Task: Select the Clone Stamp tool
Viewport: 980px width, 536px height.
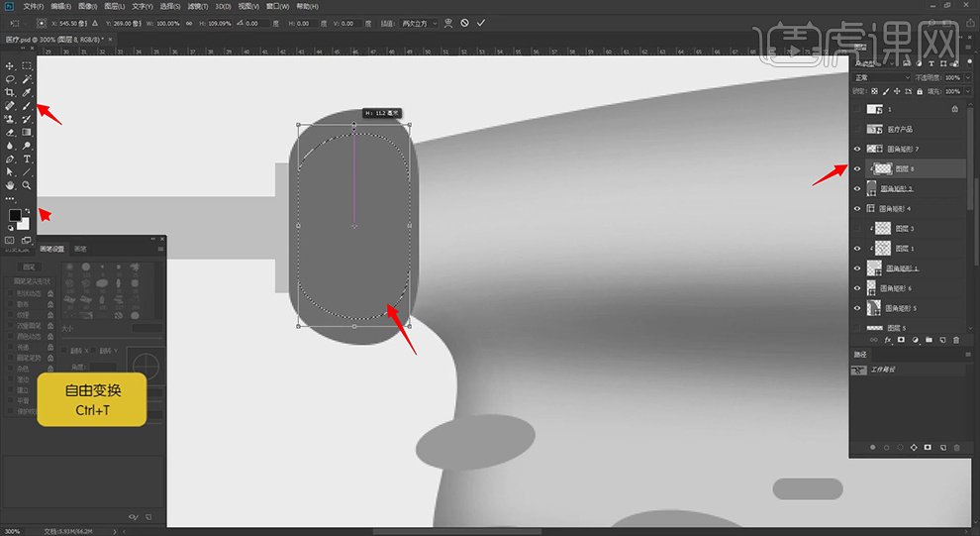Action: 9,119
